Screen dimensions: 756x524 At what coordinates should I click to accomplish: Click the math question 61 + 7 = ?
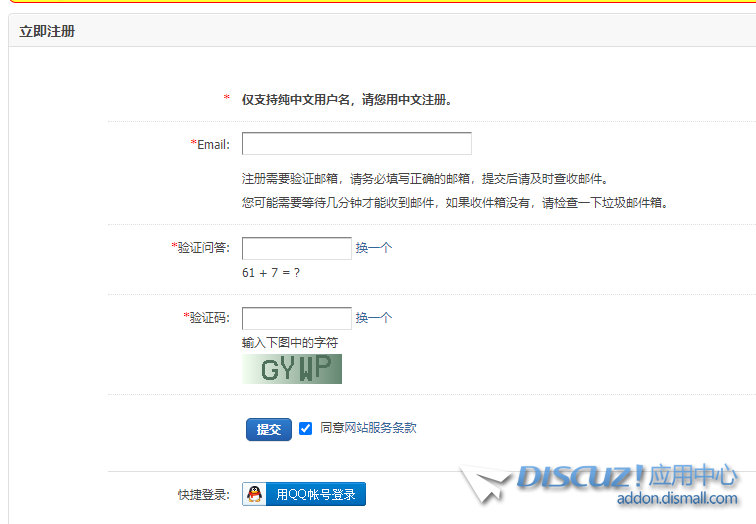(271, 273)
